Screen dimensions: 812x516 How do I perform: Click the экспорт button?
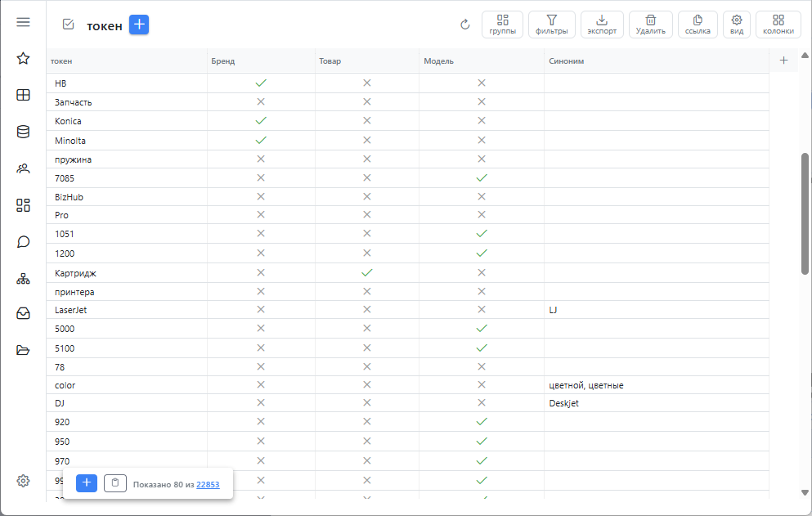coord(602,25)
